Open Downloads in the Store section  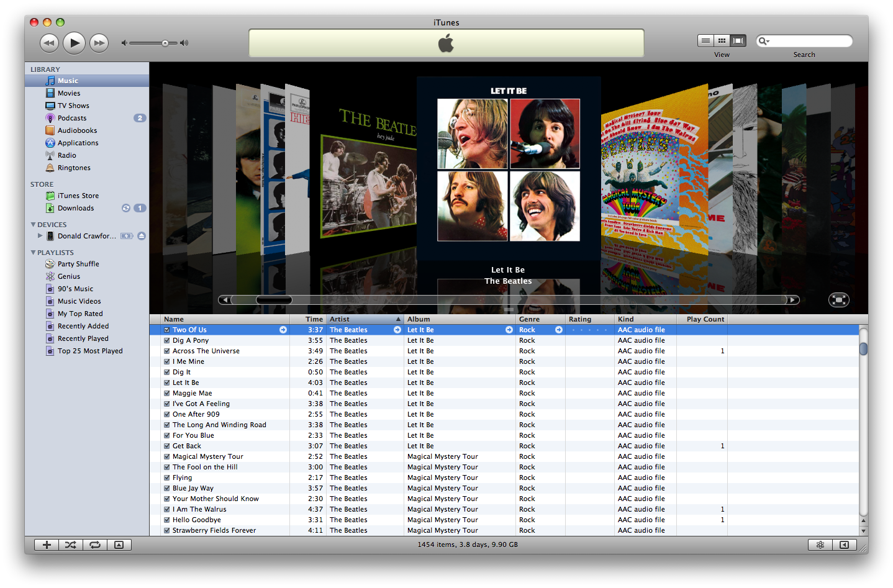click(x=87, y=208)
